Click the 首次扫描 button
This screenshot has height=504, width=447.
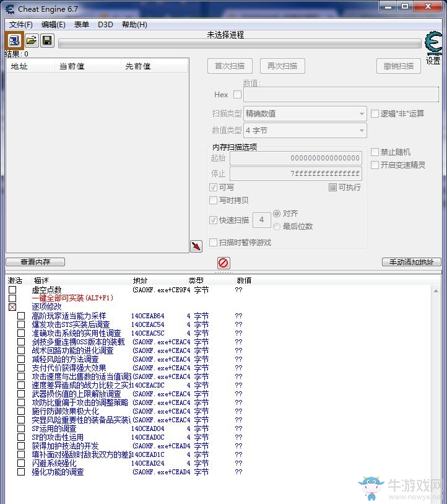230,66
